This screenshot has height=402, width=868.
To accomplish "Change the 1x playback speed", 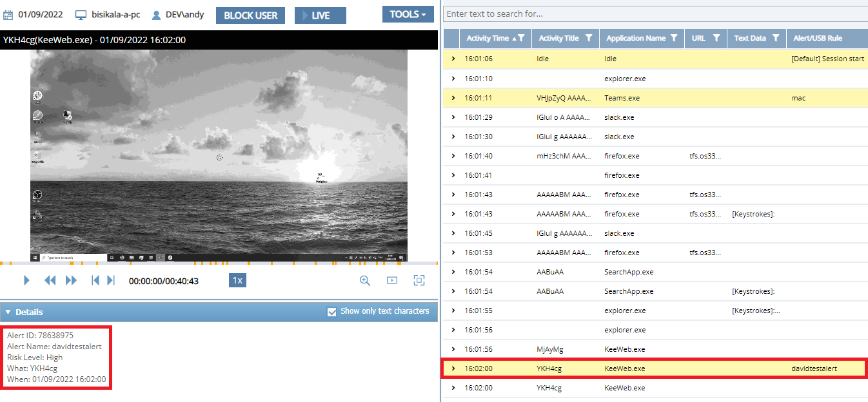I will tap(237, 280).
